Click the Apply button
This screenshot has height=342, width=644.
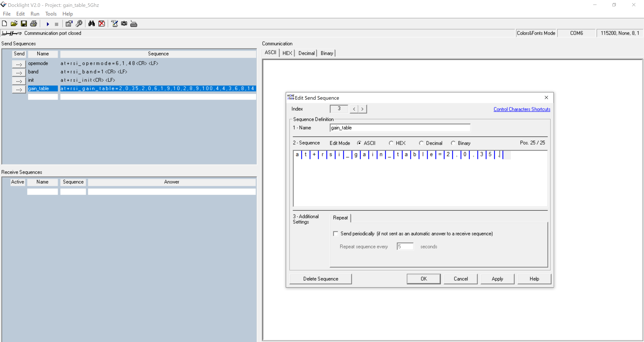pos(497,279)
